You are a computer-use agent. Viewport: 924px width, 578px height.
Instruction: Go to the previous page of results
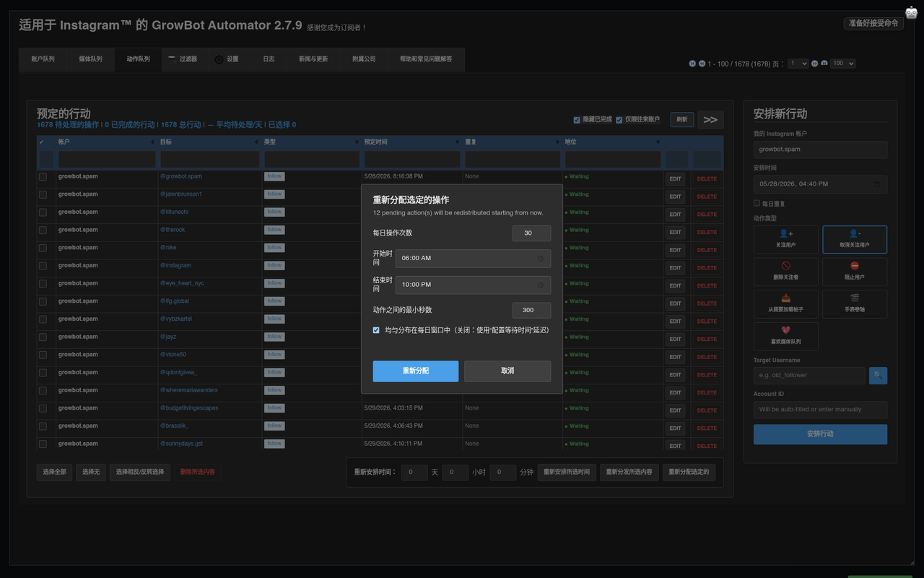tap(702, 64)
